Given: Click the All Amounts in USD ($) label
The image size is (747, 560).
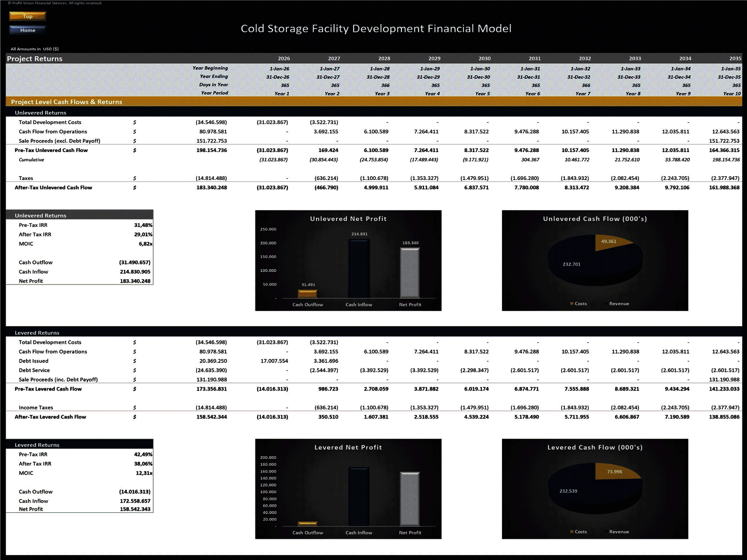Looking at the screenshot, I should 35,49.
